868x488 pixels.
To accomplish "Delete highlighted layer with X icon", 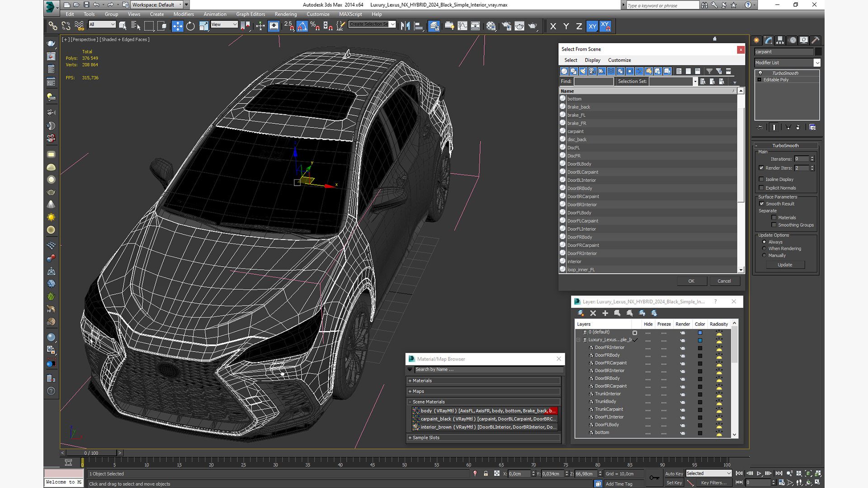I will click(x=593, y=313).
